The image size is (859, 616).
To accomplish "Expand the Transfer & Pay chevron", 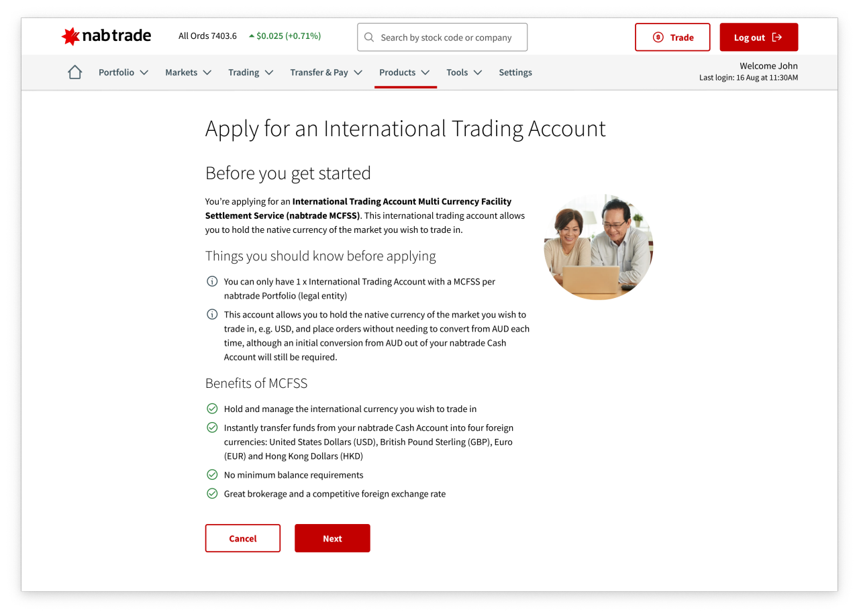I will pos(358,72).
